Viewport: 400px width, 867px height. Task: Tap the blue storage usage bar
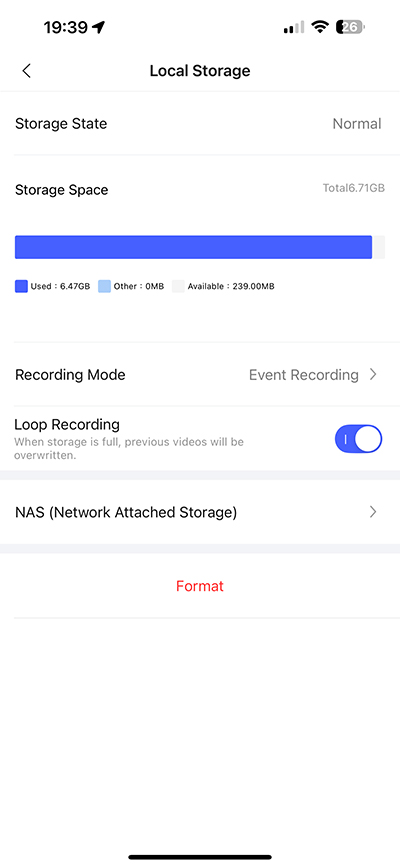click(193, 247)
